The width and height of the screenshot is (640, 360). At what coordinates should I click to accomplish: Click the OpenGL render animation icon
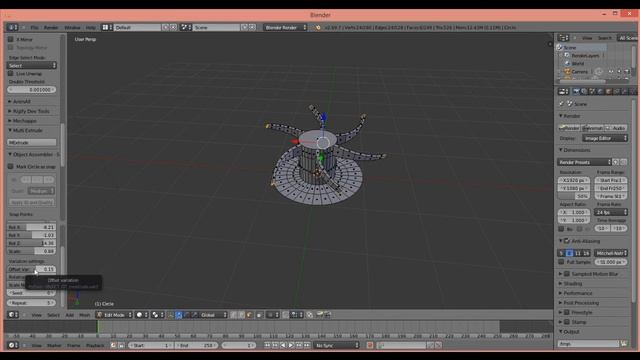pos(328,315)
